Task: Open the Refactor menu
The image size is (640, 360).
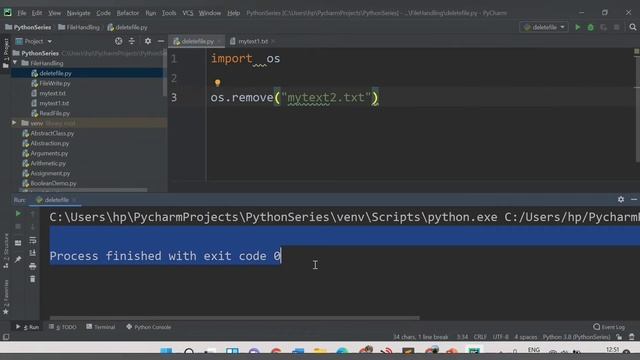Action: (128, 13)
